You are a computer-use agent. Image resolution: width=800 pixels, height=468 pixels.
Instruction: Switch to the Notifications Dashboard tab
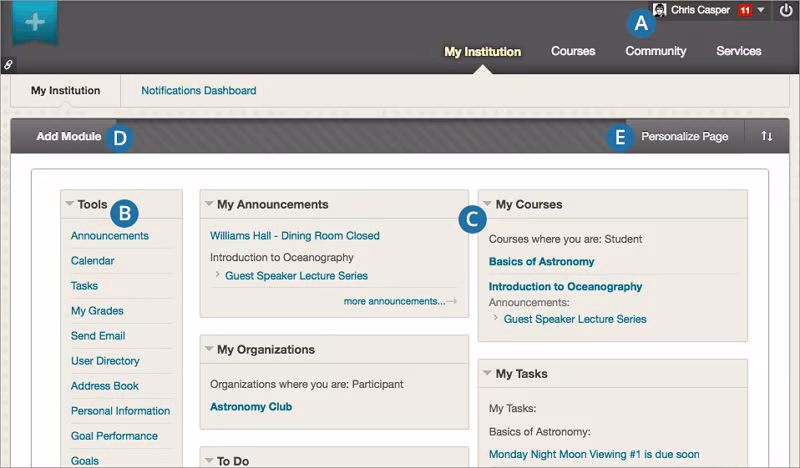tap(198, 90)
